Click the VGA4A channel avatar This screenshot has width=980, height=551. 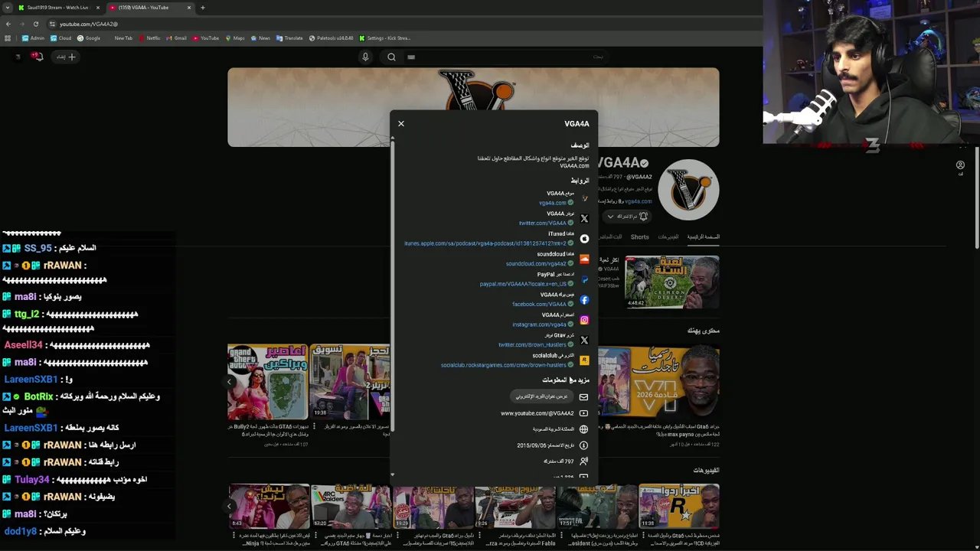click(688, 190)
